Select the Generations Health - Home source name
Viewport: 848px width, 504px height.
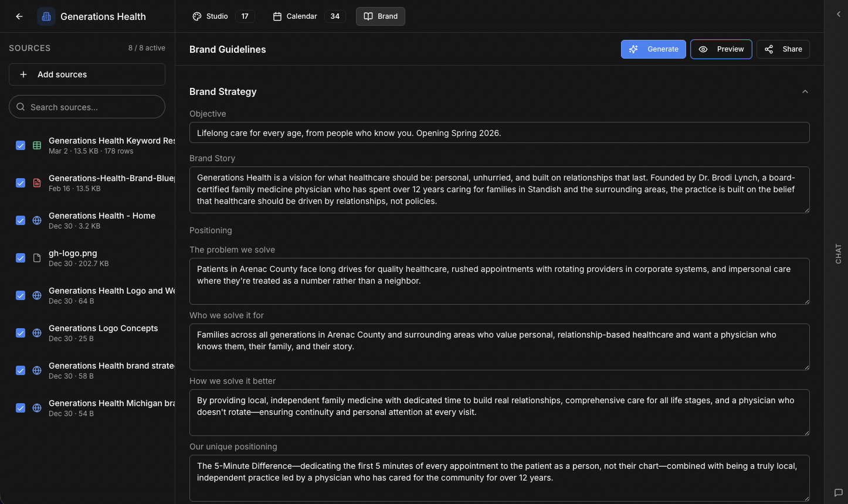pyautogui.click(x=102, y=216)
